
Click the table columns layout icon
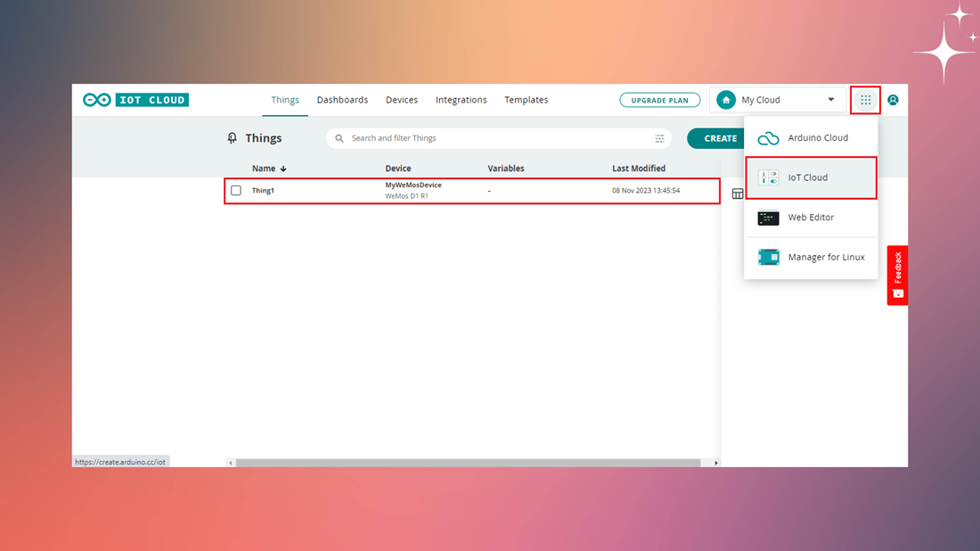coord(738,193)
